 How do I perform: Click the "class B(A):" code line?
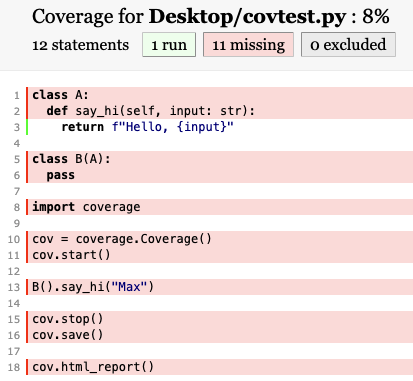point(220,159)
